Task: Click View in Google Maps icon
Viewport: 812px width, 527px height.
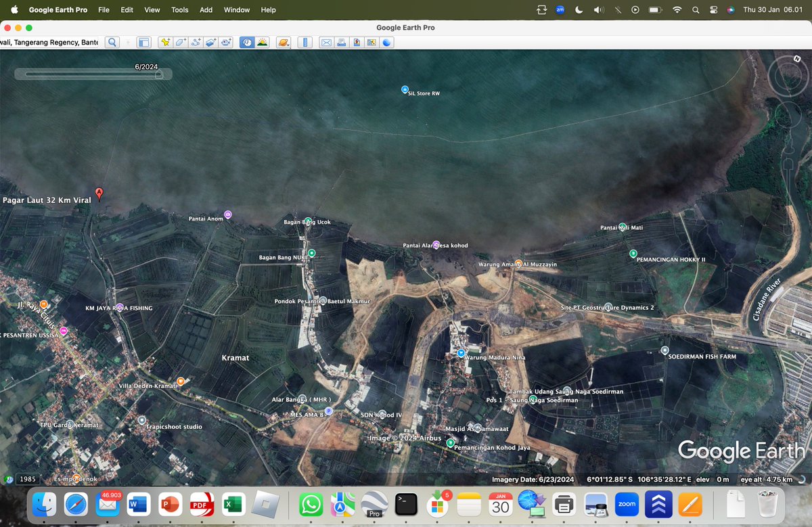Action: 371,42
